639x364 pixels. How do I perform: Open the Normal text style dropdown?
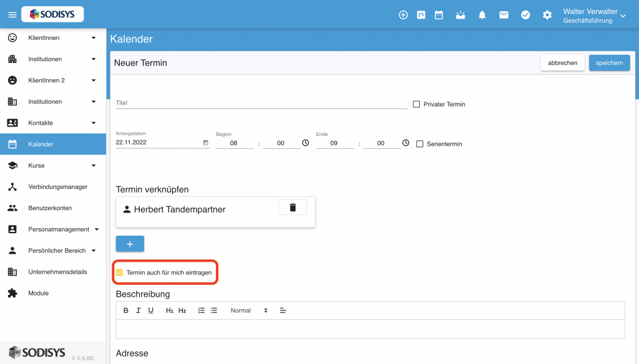click(248, 310)
